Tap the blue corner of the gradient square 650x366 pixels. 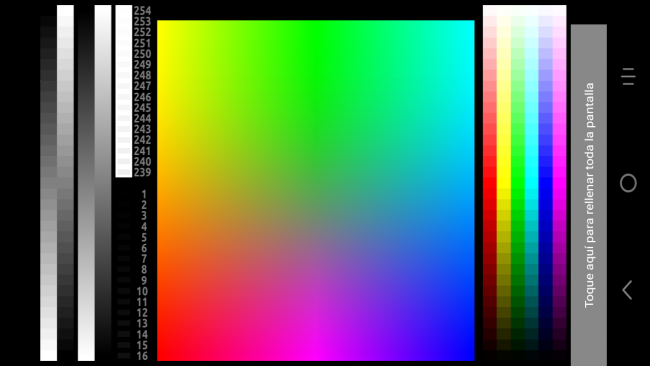[470, 356]
